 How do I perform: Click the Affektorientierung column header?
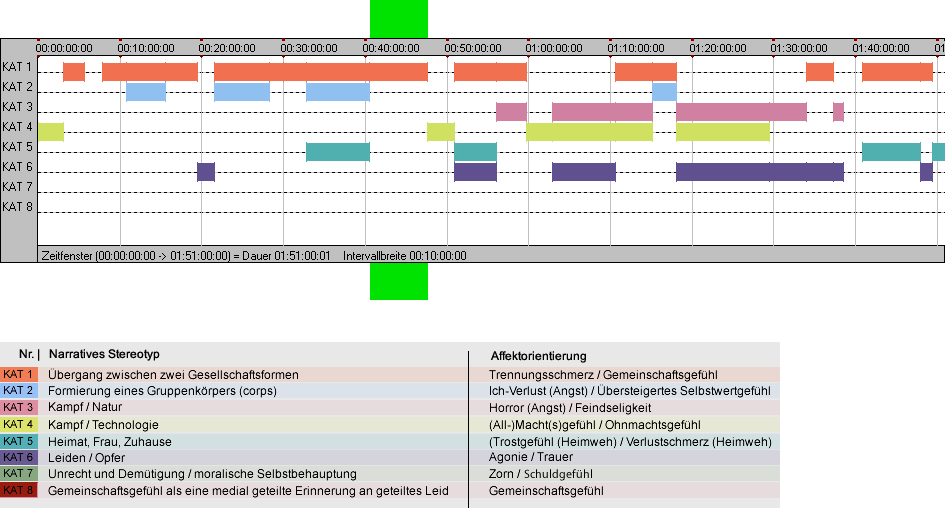coord(538,356)
